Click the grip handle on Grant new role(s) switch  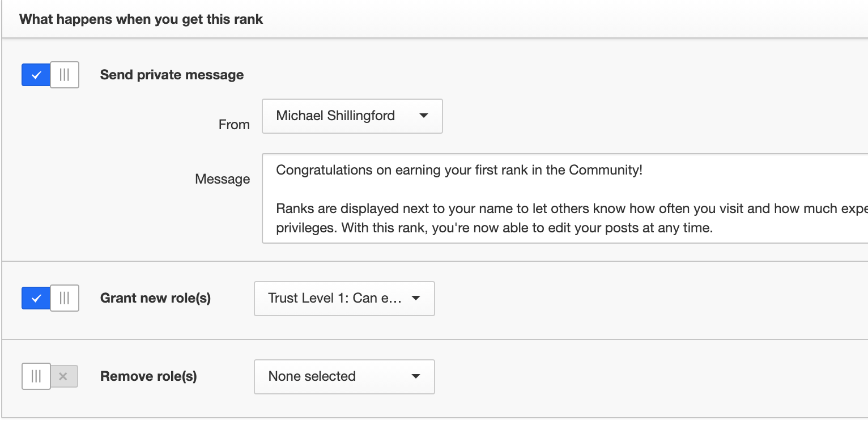click(65, 298)
